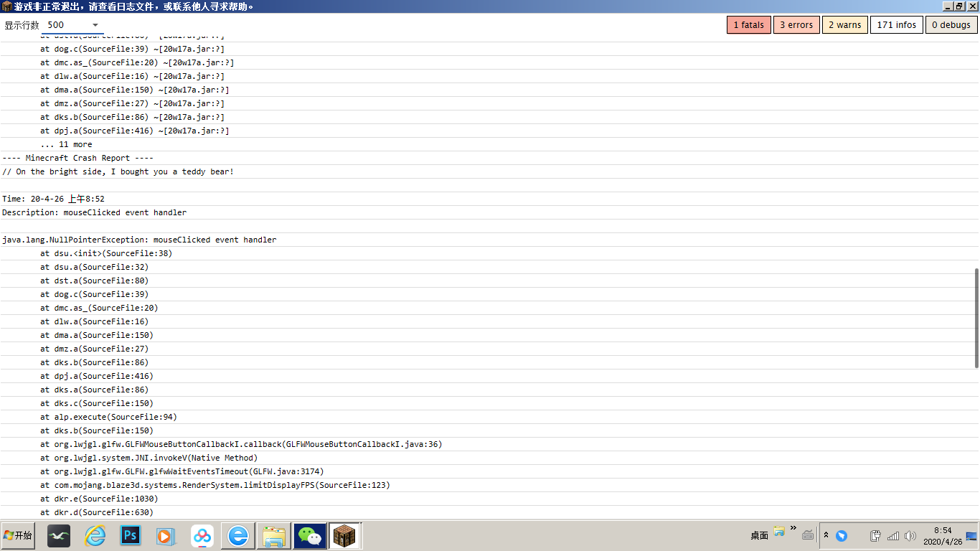Click the show desktop tray icon
The width and height of the screenshot is (980, 551).
[971, 536]
